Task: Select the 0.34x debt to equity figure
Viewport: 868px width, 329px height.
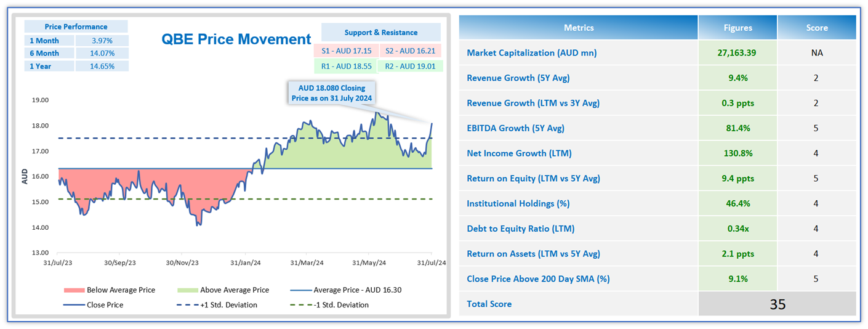Action: point(737,229)
